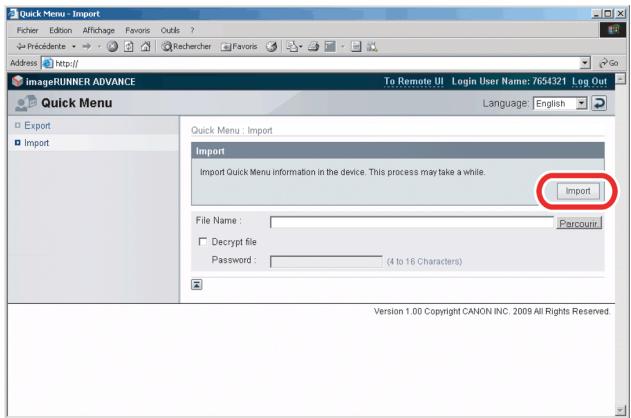Select Import in the left sidebar
The height and width of the screenshot is (418, 631).
[36, 143]
